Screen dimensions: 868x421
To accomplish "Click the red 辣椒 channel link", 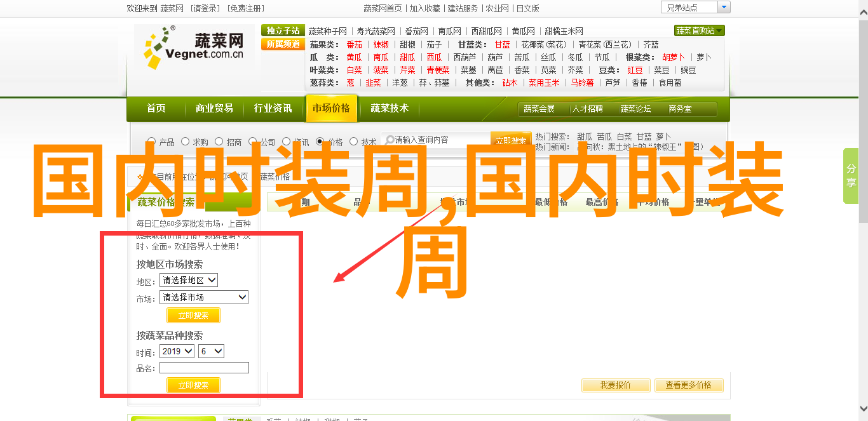I will 381,44.
